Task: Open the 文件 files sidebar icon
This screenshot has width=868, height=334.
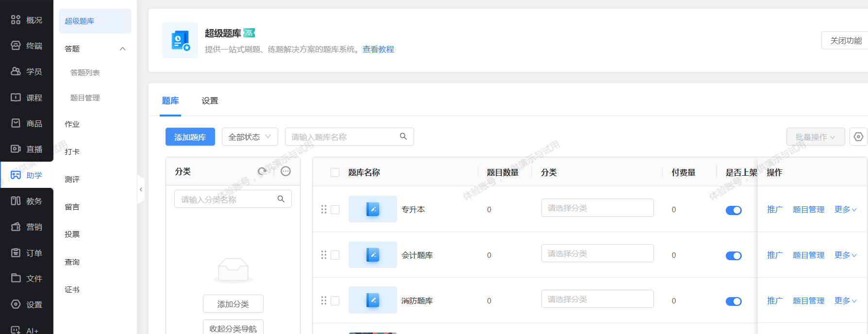Action: tap(16, 278)
